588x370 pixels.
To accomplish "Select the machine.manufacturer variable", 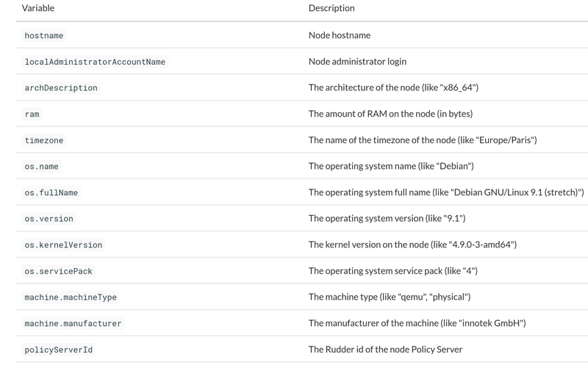I will tap(73, 324).
